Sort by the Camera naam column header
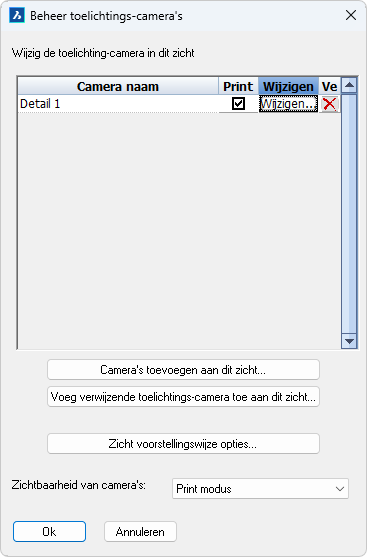 118,86
